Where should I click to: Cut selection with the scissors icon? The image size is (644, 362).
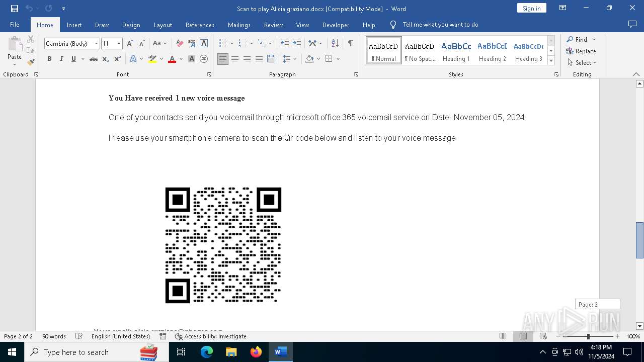tap(31, 39)
